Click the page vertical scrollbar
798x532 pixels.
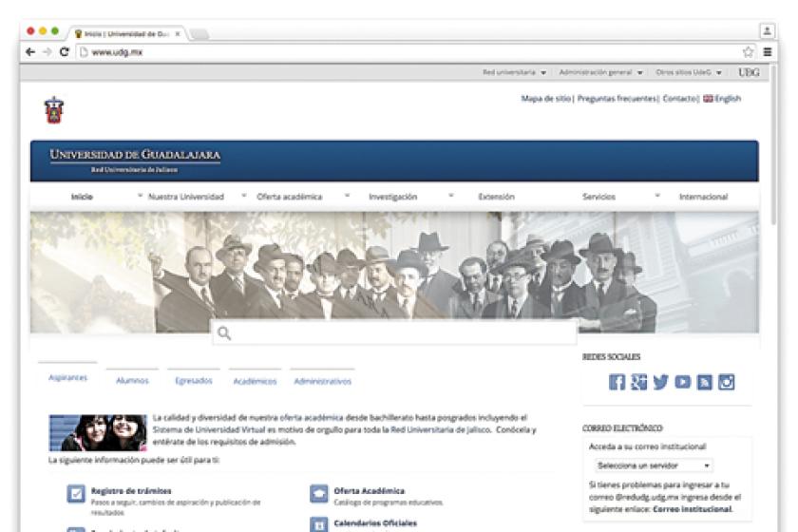pos(773,145)
